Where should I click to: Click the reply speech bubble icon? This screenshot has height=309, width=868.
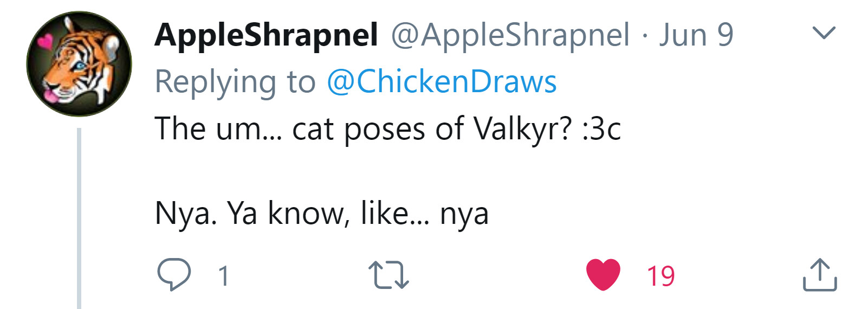173,274
